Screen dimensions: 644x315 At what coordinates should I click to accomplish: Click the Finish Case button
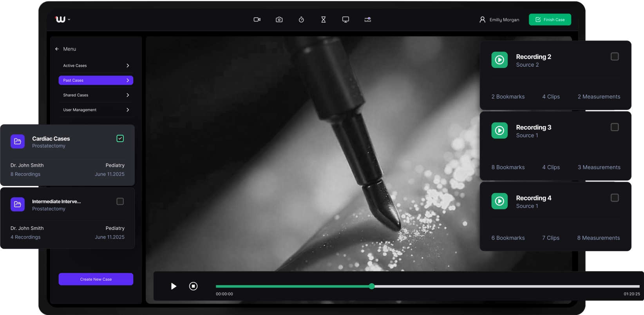(x=550, y=20)
